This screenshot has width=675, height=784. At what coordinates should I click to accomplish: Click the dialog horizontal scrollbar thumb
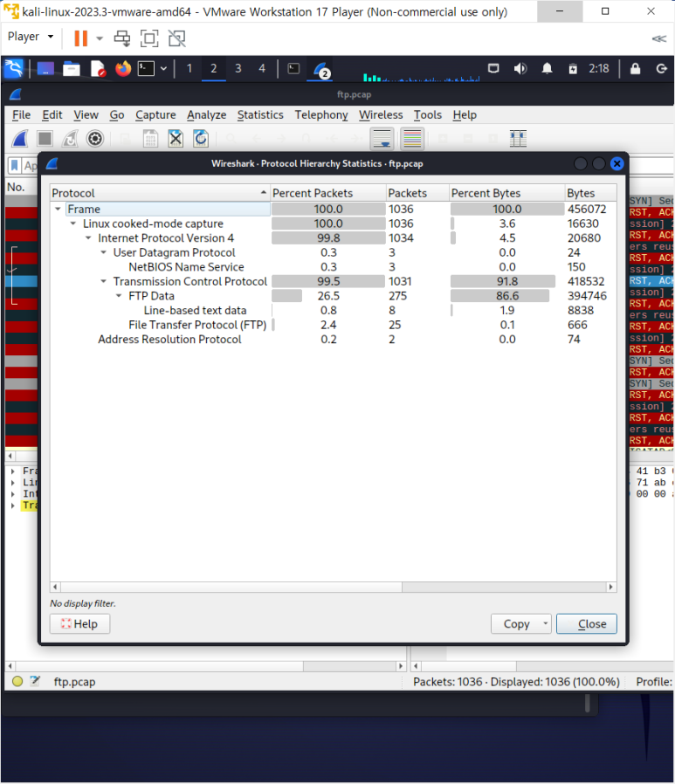231,587
